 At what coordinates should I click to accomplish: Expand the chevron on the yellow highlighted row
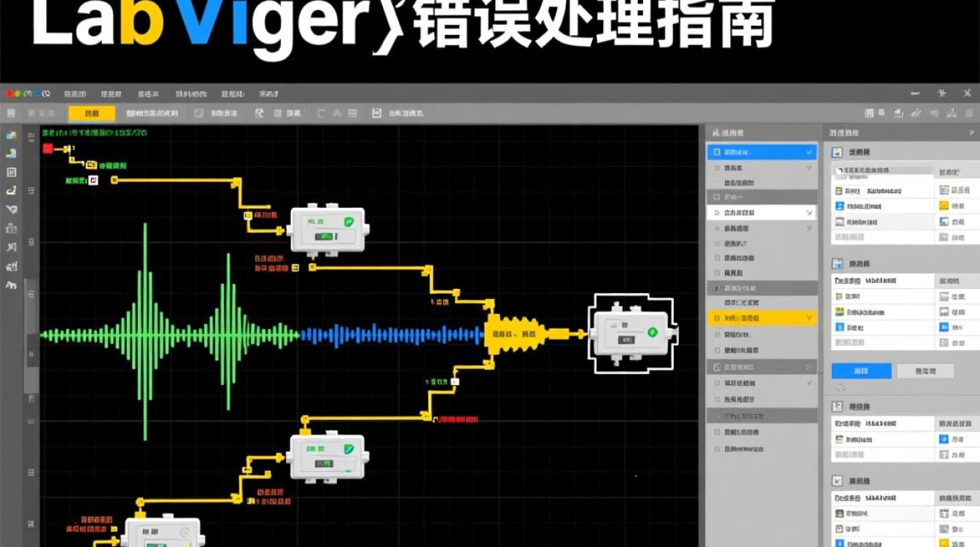tap(809, 318)
